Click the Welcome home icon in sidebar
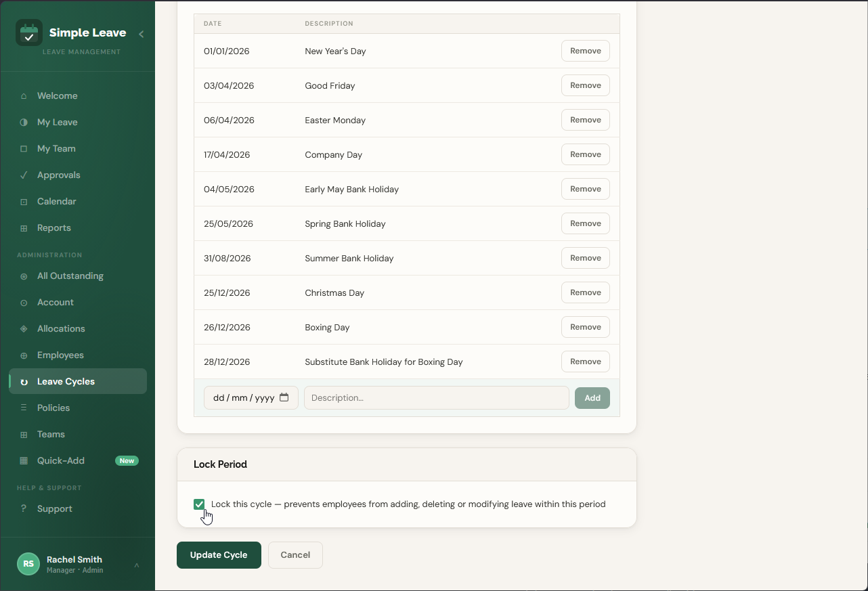 [x=24, y=96]
